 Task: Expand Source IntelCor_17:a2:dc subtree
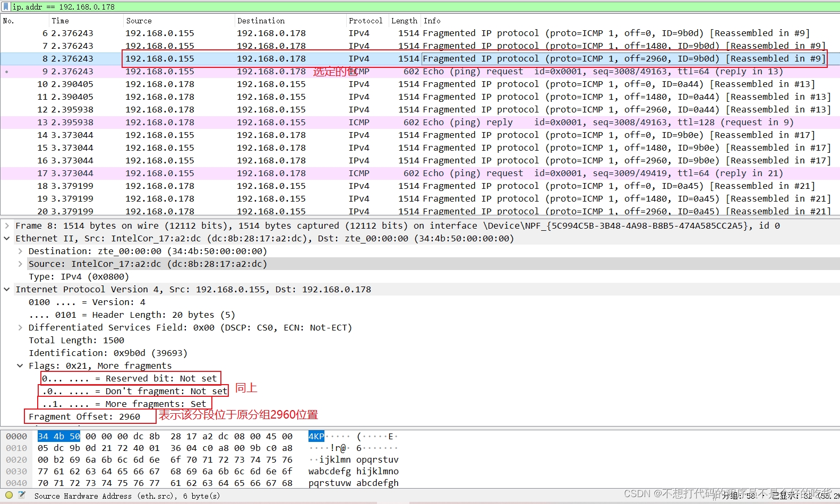(x=20, y=264)
